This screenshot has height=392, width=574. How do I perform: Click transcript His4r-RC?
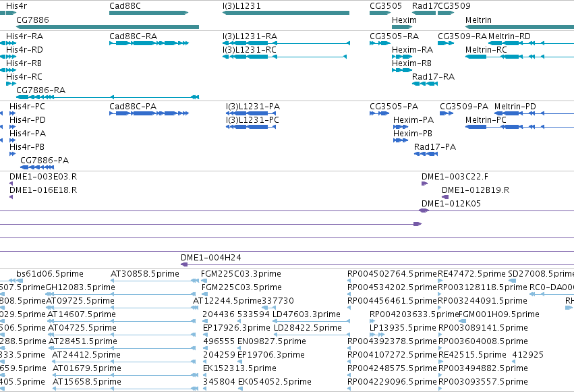[x=24, y=77]
